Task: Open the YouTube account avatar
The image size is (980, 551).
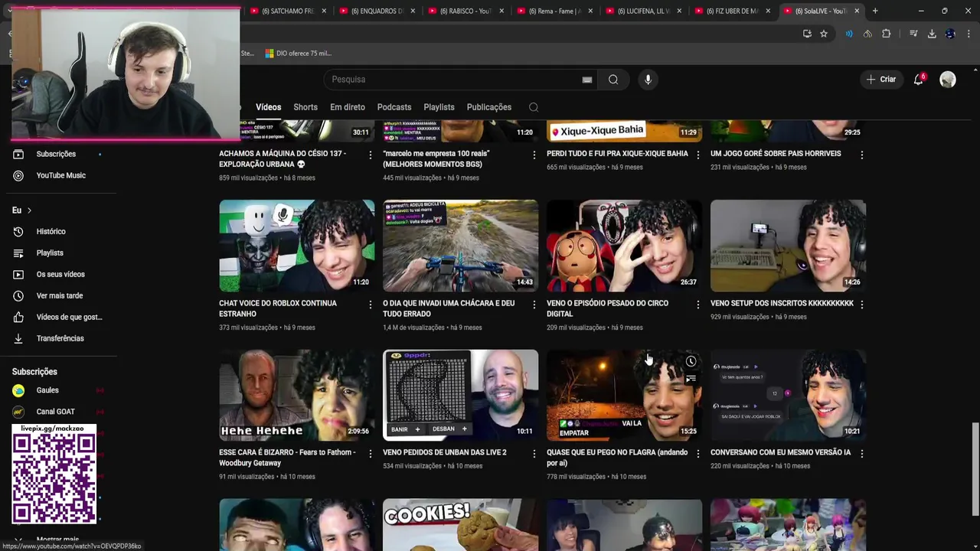Action: (x=948, y=80)
